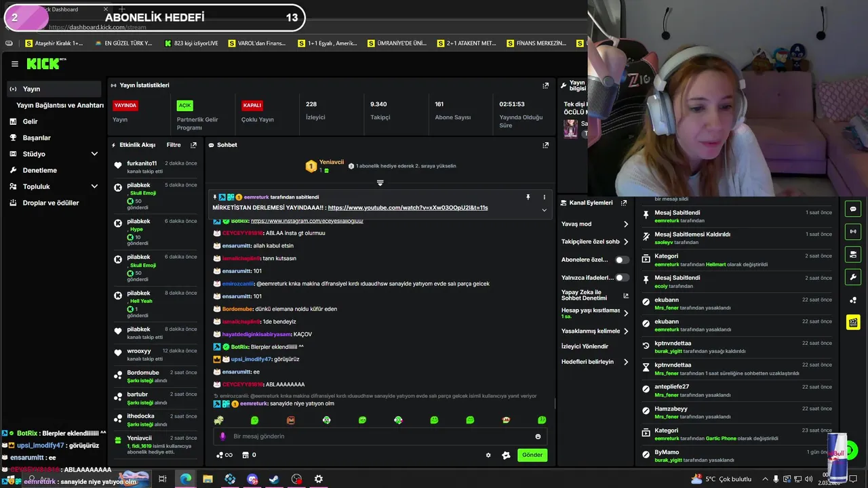Expand Yasaklanmış kelimeler option
The image size is (868, 488).
pos(595,331)
